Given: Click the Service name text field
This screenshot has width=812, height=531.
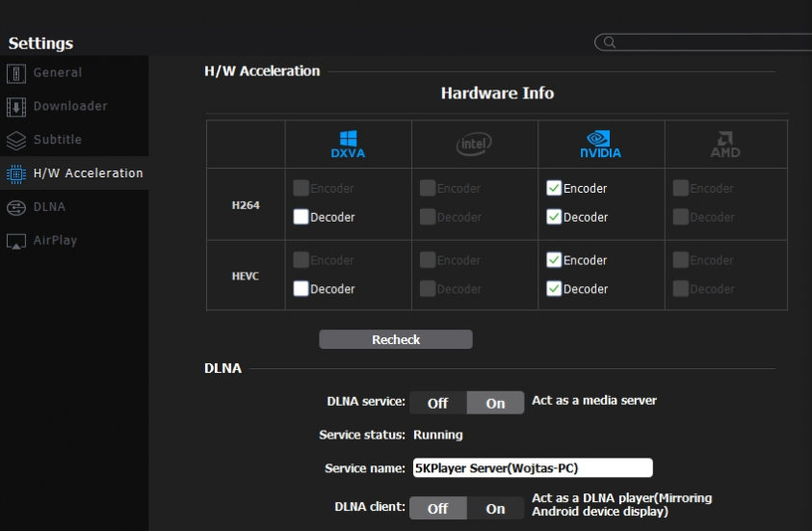Looking at the screenshot, I should pos(533,468).
